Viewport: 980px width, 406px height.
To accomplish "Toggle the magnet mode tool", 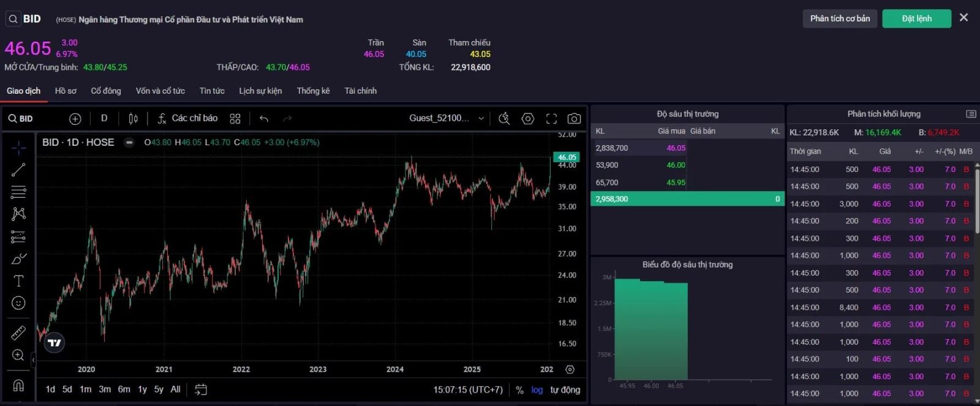I will 18,385.
